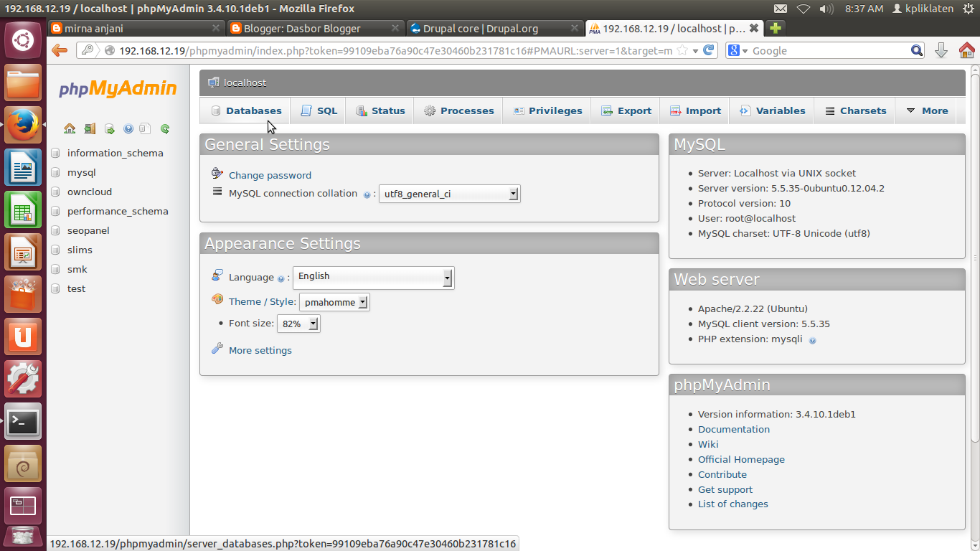Select the seopanel database
This screenshot has height=551, width=980.
88,230
